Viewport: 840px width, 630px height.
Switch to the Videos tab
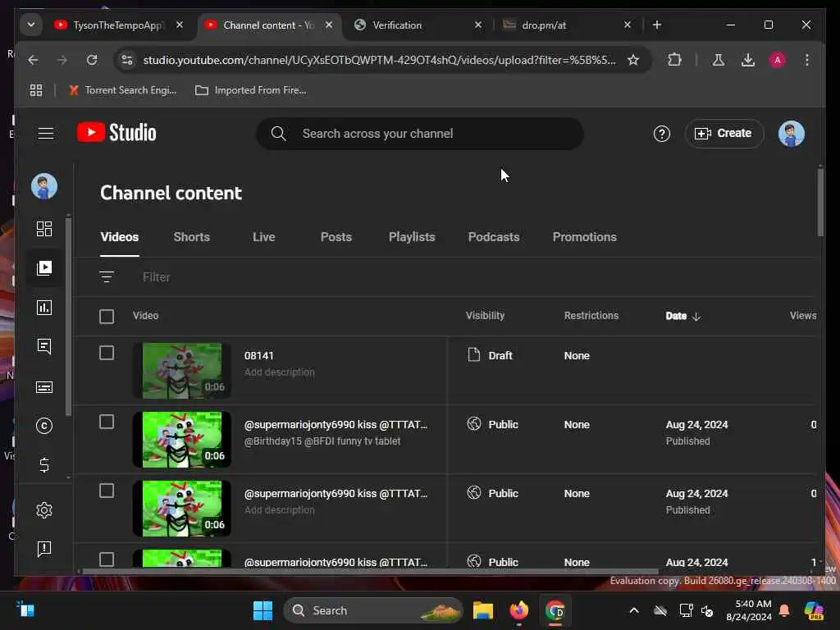[x=120, y=237]
